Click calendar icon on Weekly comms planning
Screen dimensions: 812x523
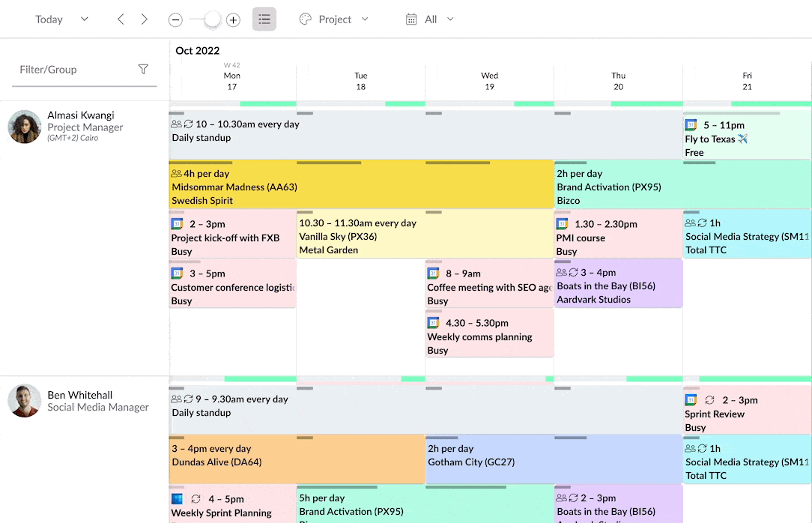point(434,323)
